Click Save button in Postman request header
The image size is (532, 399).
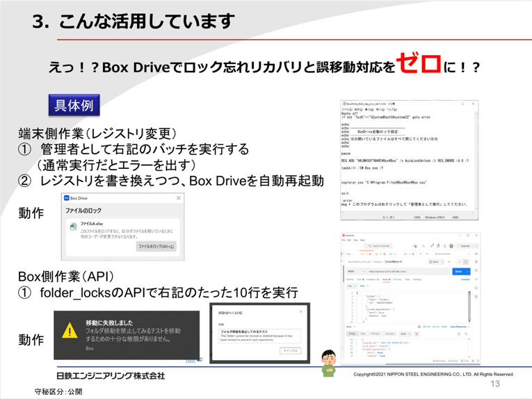[434, 261]
